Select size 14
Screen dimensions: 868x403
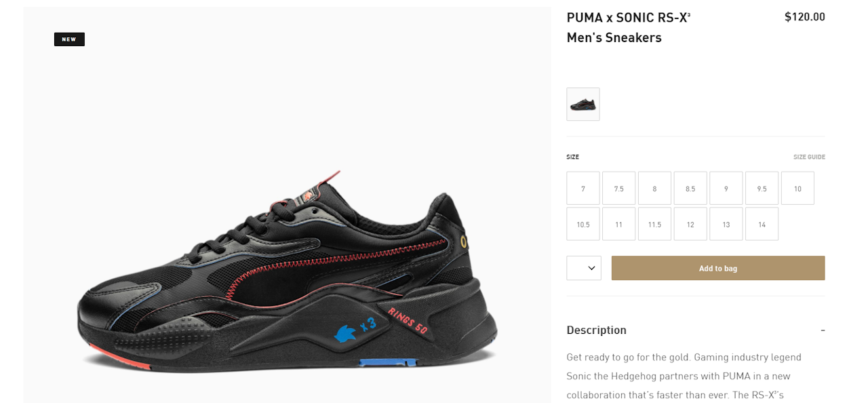(762, 224)
